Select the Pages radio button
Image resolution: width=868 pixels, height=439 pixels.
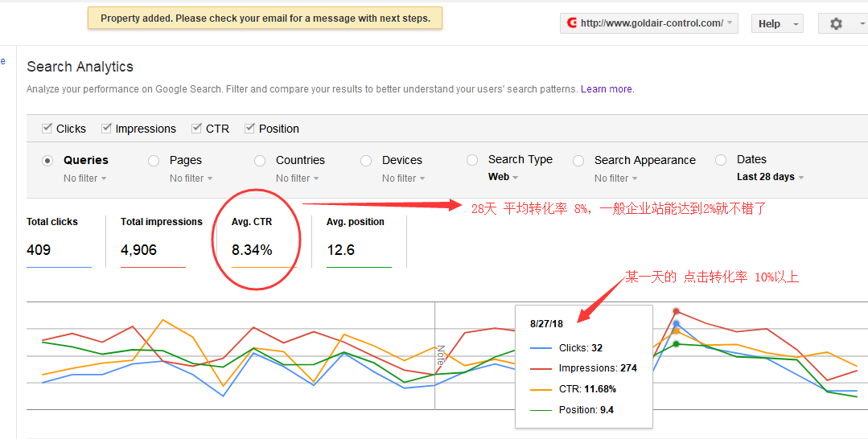point(154,161)
